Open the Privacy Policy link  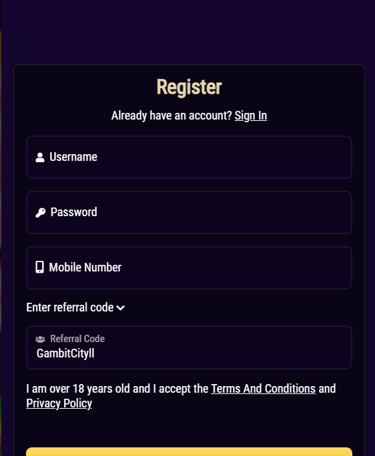point(59,404)
